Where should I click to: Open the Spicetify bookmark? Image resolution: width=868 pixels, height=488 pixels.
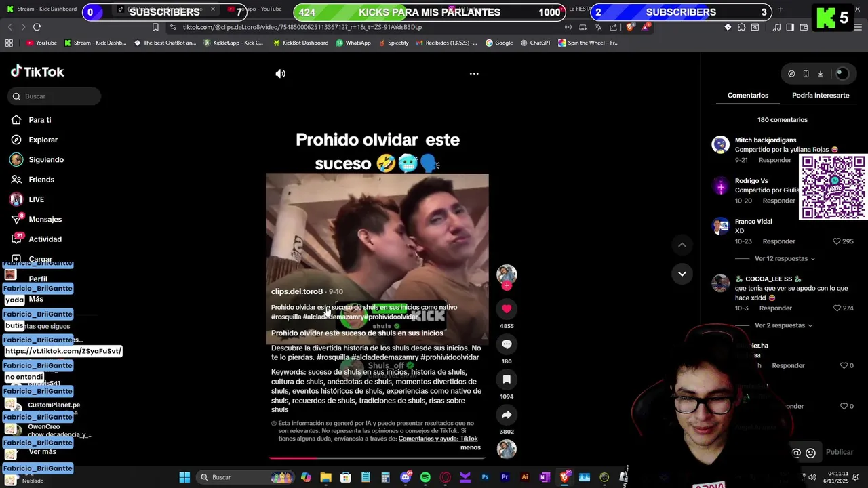pyautogui.click(x=393, y=43)
